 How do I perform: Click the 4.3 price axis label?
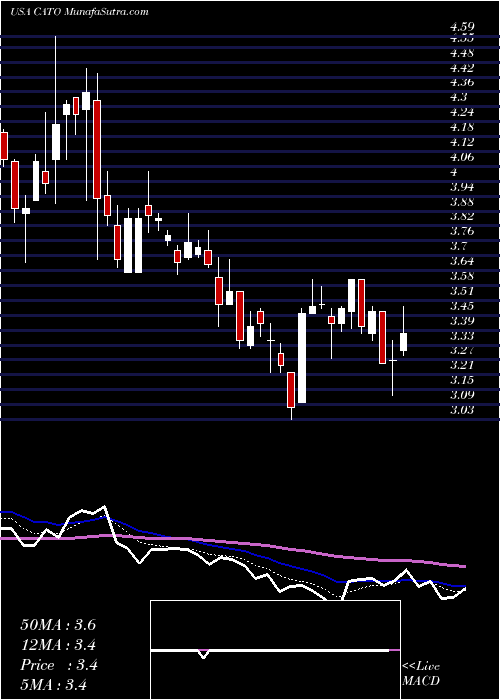coord(458,97)
